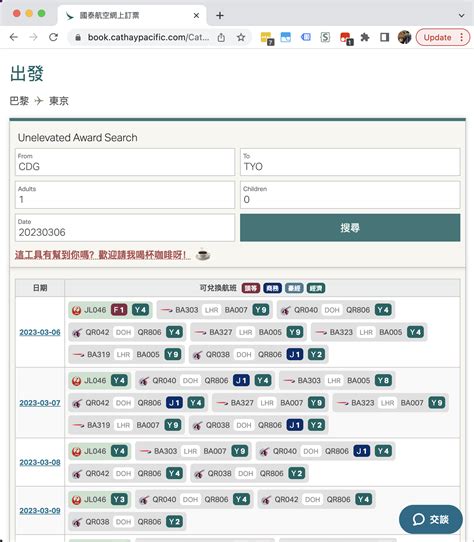Image resolution: width=474 pixels, height=542 pixels.
Task: Open the 2023-03-08 date link
Action: tap(40, 462)
